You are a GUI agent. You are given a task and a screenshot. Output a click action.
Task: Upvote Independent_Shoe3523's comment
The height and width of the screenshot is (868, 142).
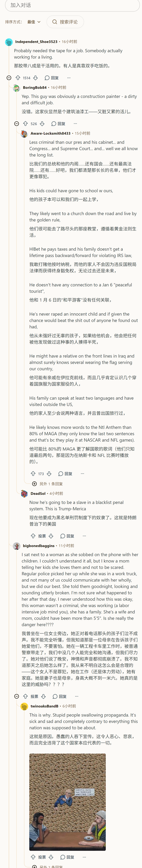(18, 78)
